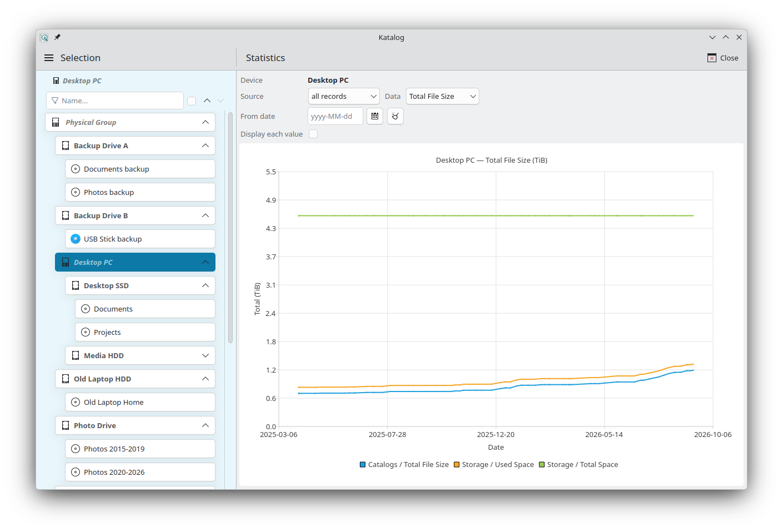Enable the Display each value checkbox

tap(313, 134)
